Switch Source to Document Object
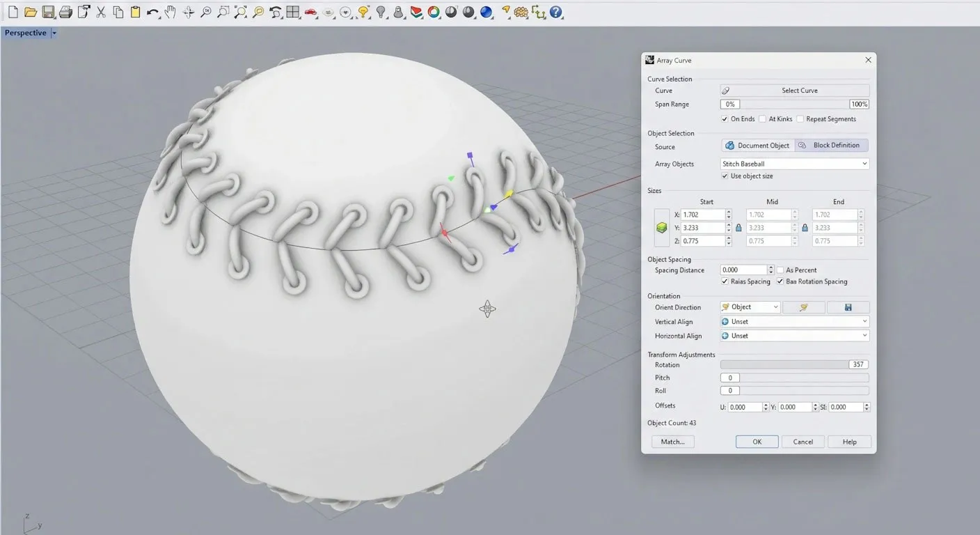The width and height of the screenshot is (980, 535). tap(757, 145)
